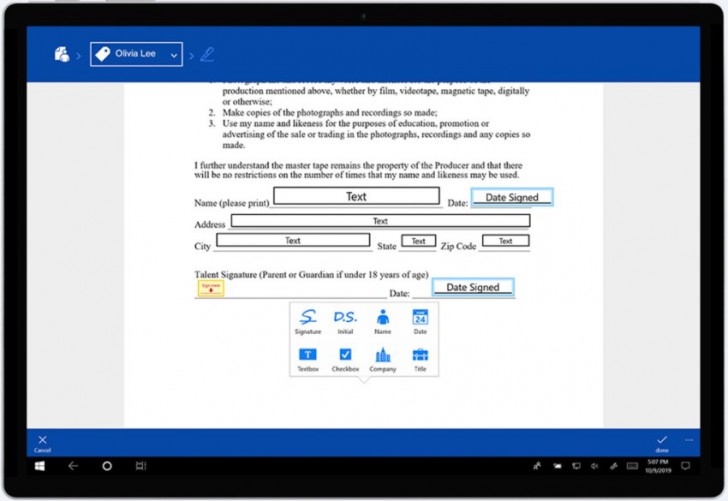Choose the Name field tool
Viewport: 728px width, 501px height.
point(383,321)
